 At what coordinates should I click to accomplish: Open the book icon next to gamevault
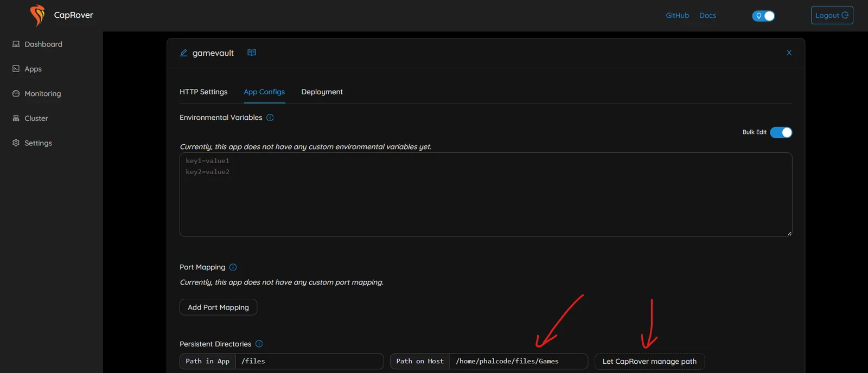point(252,53)
